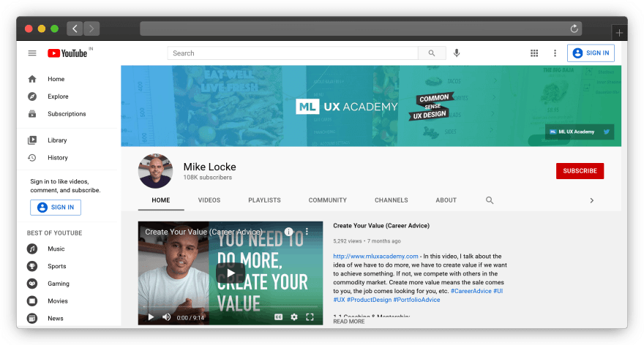Click the search magnifier button
644x345 pixels.
click(432, 53)
